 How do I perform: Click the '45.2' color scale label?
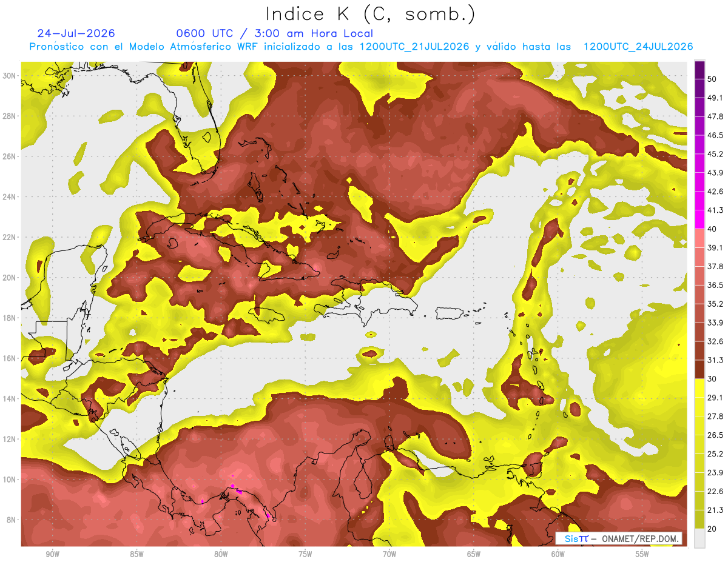(715, 154)
